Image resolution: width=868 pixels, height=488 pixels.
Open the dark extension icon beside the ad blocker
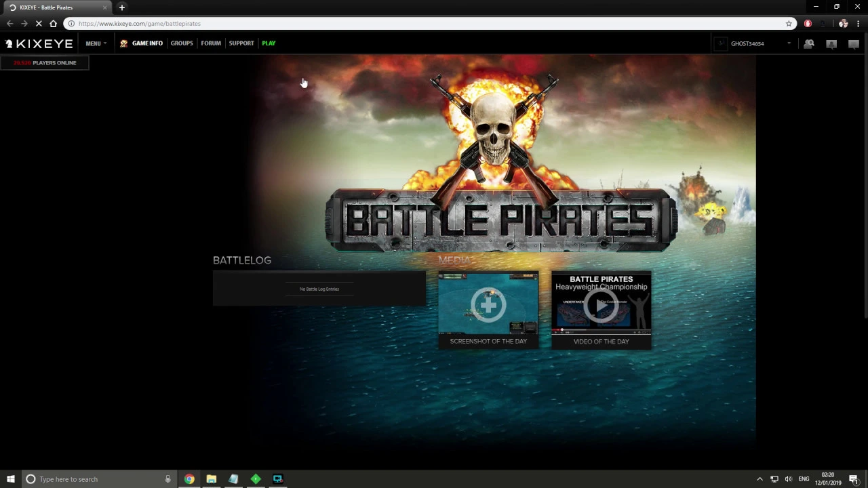pyautogui.click(x=823, y=24)
